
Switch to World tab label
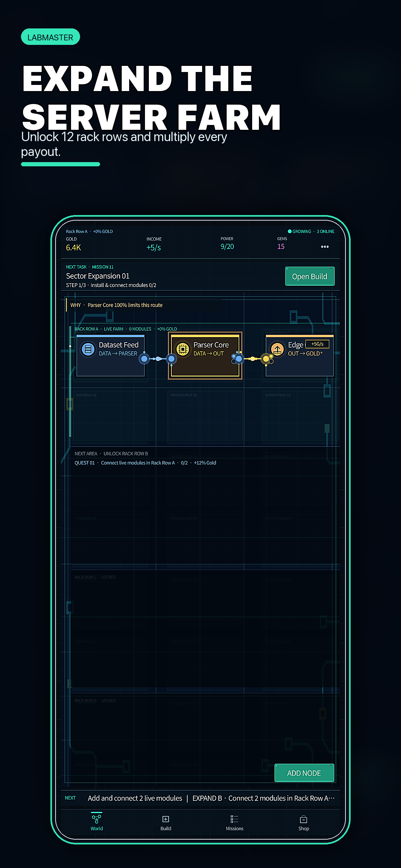[x=97, y=828]
